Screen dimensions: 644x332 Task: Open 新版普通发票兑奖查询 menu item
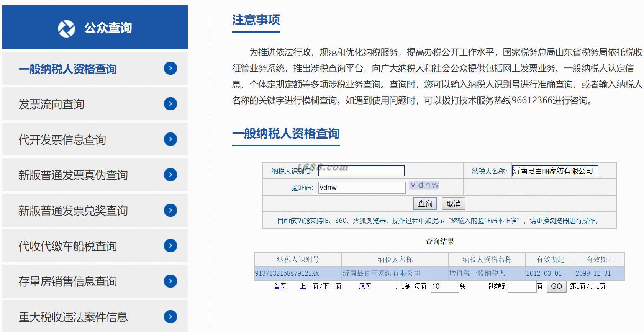point(95,210)
